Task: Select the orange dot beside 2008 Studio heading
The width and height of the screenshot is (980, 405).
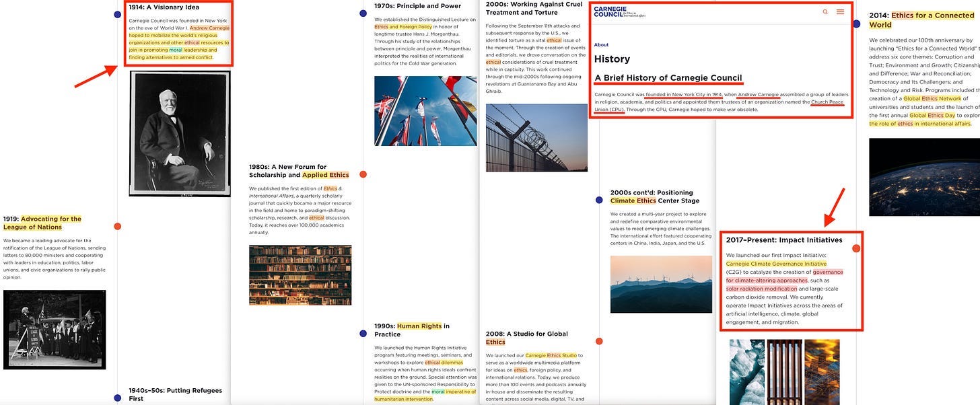Action: point(599,341)
